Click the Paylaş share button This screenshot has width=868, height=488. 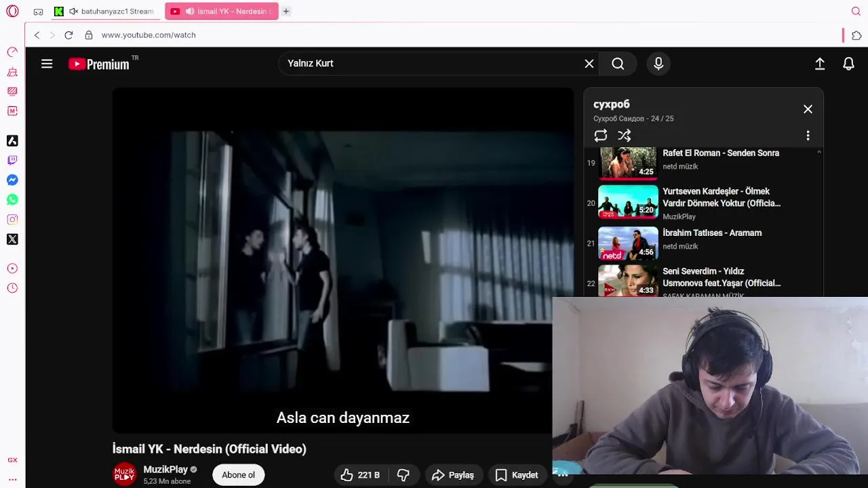point(453,475)
